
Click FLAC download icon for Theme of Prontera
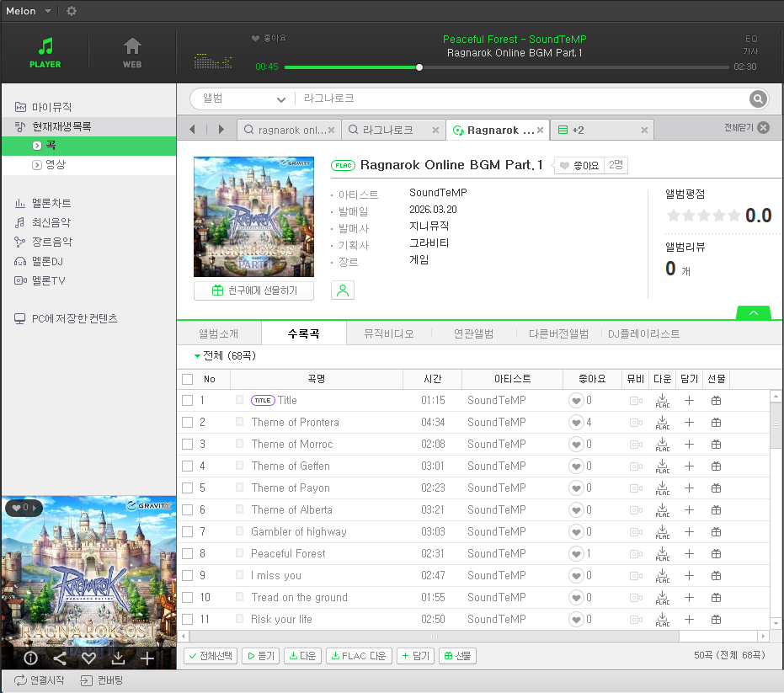pyautogui.click(x=662, y=423)
